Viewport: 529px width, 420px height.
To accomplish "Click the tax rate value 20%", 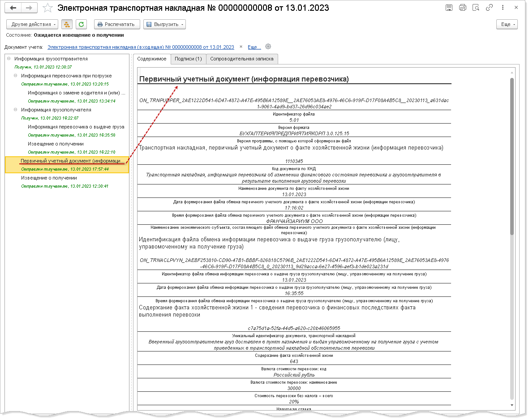I will [294, 402].
